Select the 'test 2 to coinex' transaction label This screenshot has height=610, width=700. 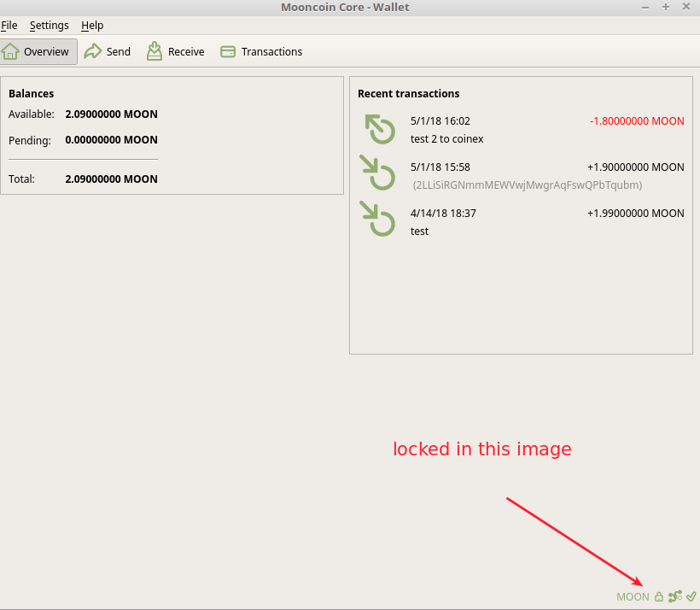446,139
